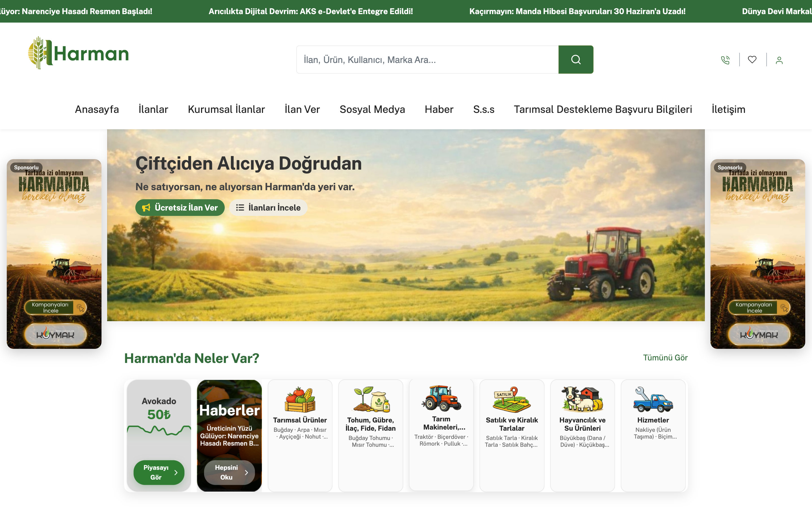The width and height of the screenshot is (812, 508).
Task: Click Koymak logo in right sponsored ad
Action: coord(759,335)
